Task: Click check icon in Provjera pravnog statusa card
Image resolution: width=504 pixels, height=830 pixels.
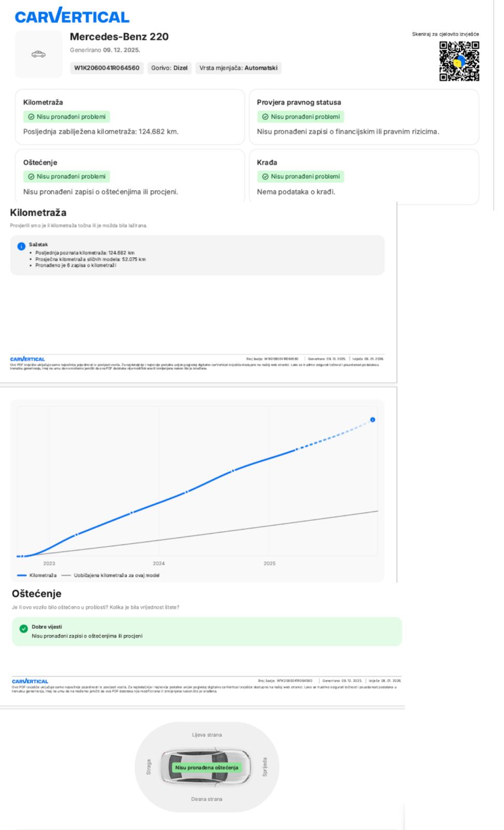Action: tap(265, 117)
